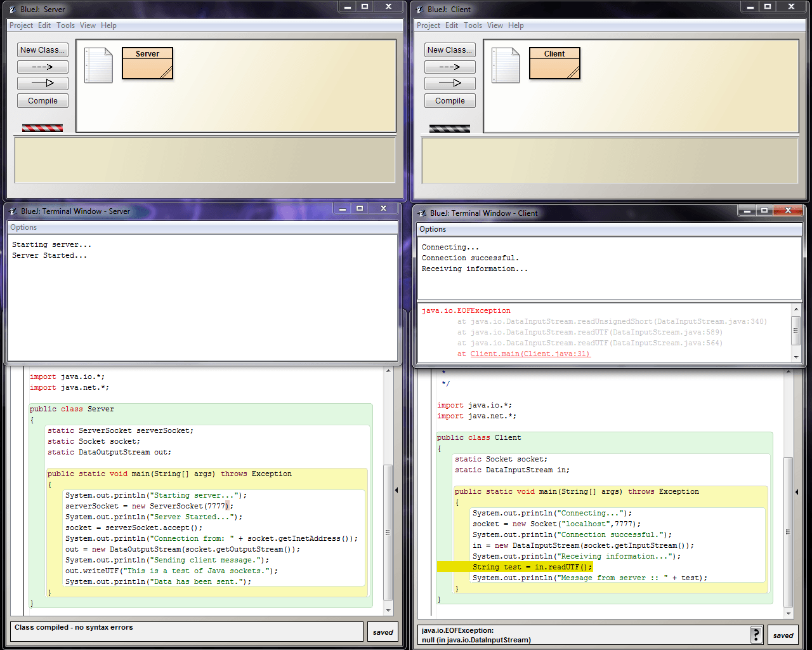Open Help menu in Client window
The image size is (812, 650).
tap(516, 25)
